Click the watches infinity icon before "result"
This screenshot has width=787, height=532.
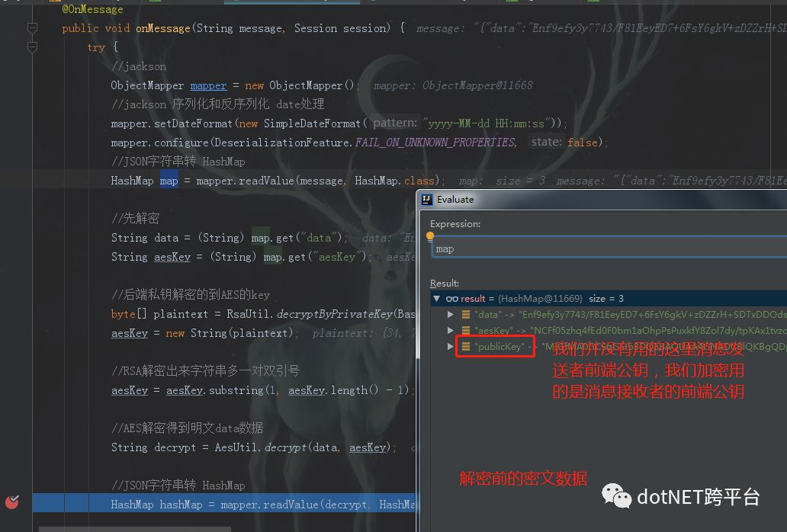[453, 299]
